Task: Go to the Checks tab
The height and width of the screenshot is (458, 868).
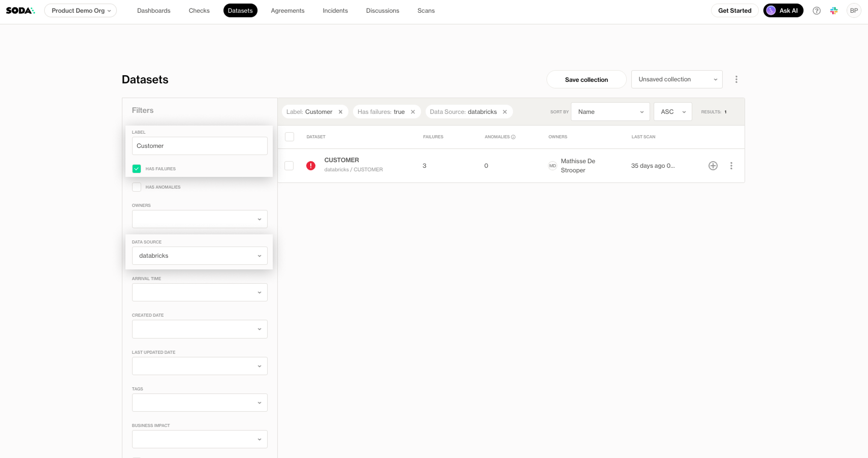Action: pos(199,11)
